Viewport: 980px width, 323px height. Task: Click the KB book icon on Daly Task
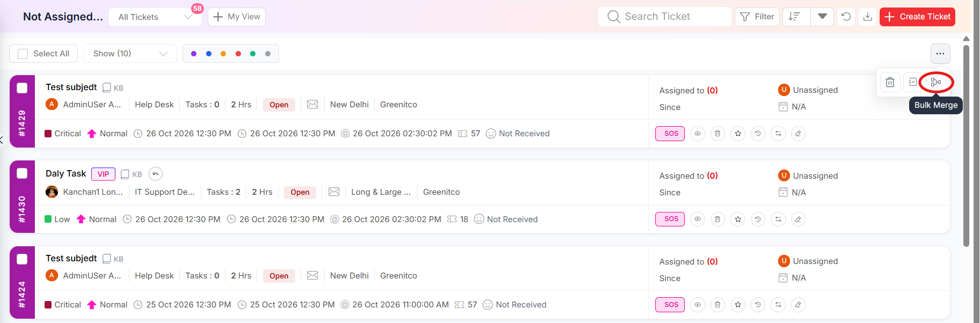click(x=125, y=174)
